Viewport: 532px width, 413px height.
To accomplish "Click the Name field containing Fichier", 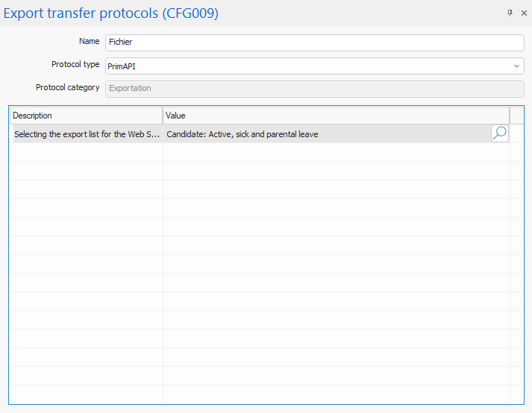I will coord(313,43).
